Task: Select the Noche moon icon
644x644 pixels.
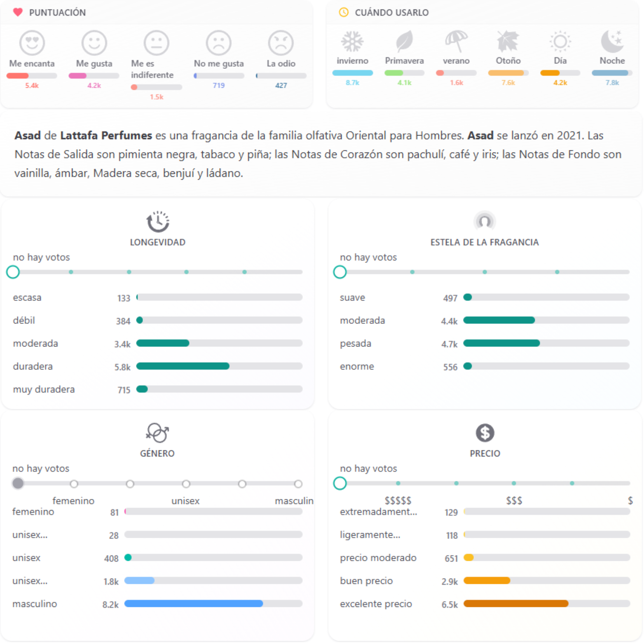Action: (x=612, y=41)
